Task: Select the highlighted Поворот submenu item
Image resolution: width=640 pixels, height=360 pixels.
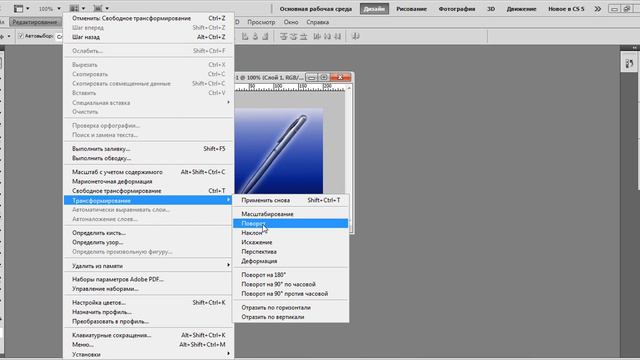Action: click(x=291, y=224)
